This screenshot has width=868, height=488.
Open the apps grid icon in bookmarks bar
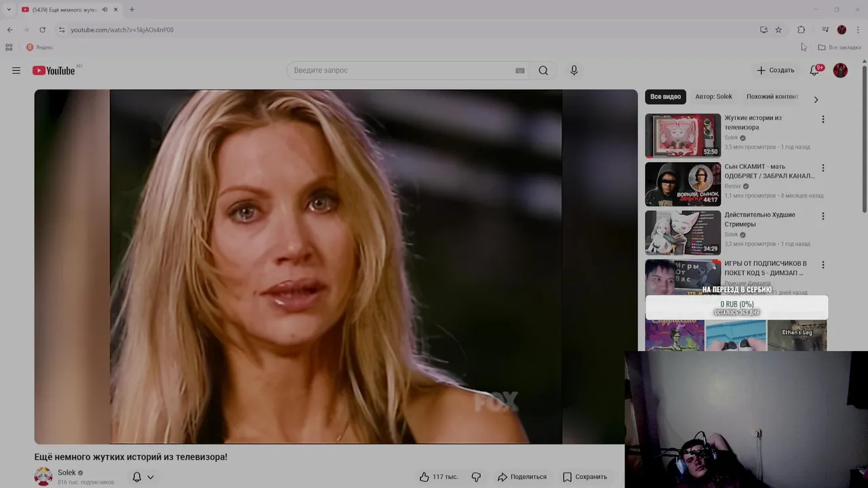coord(9,47)
